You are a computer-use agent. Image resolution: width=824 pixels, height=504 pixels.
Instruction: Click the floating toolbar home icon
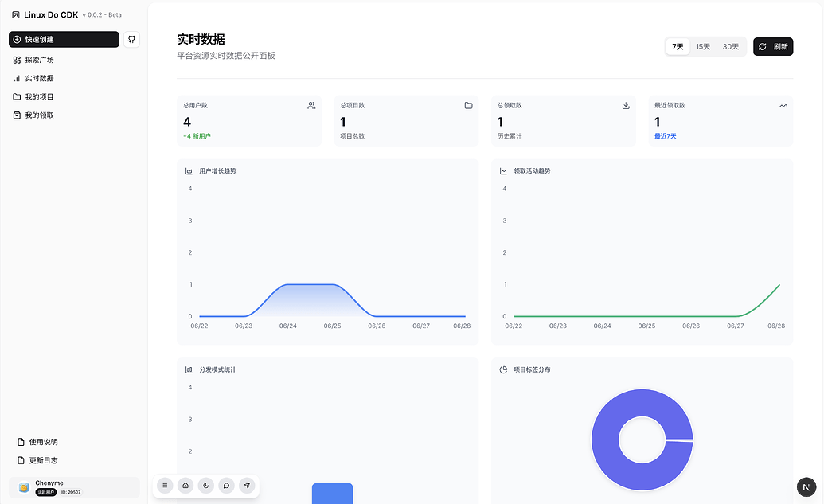185,486
